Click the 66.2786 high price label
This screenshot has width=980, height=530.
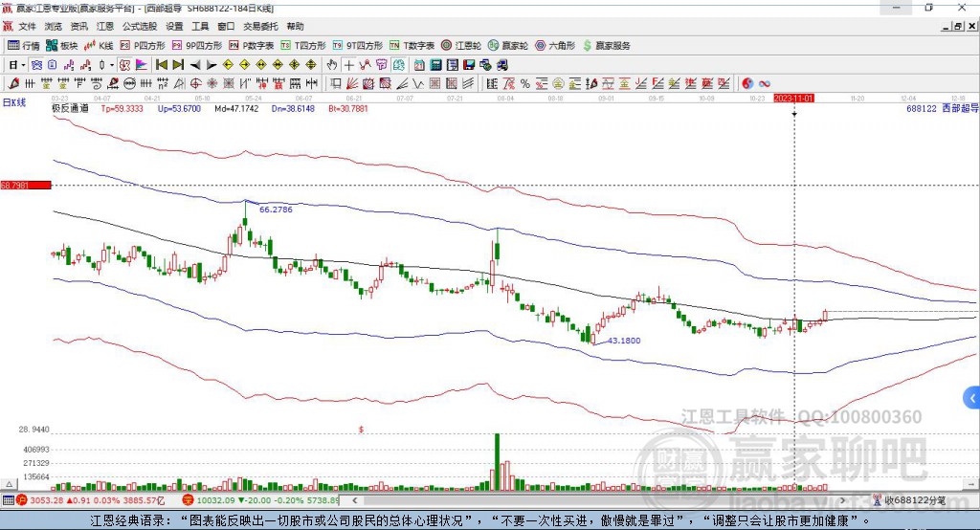point(276,210)
